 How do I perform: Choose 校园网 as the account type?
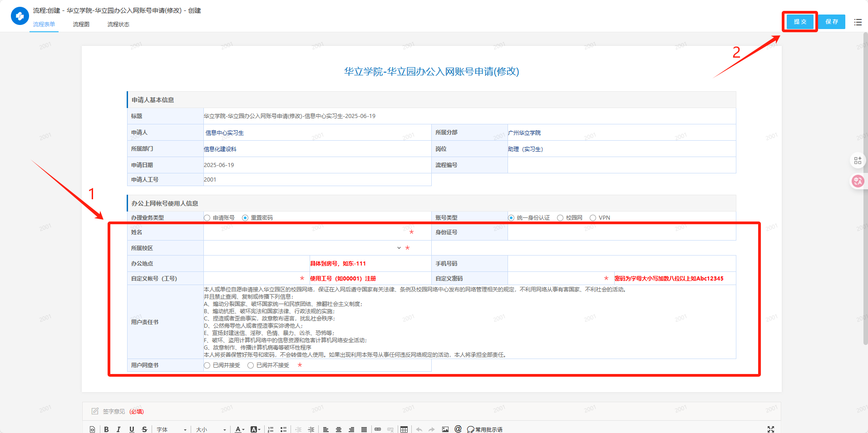[x=560, y=218]
